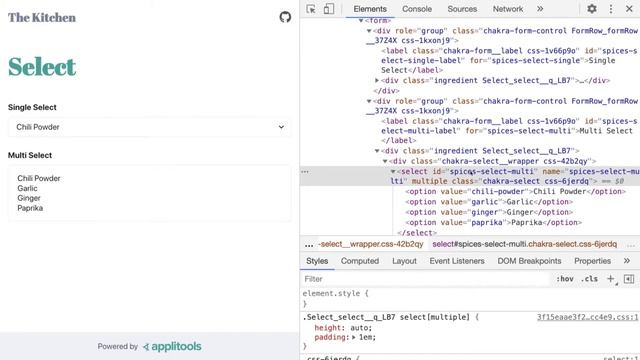The image size is (640, 360).
Task: Toggle computed styles sidebar icon
Action: click(629, 279)
